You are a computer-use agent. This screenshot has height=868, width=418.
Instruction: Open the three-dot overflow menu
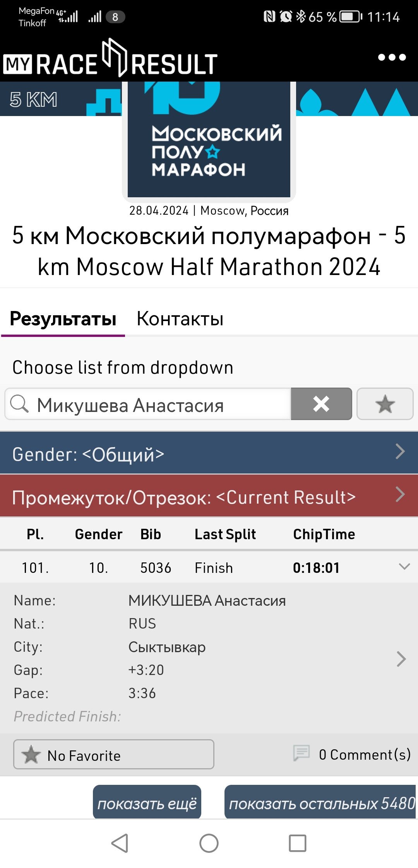click(392, 57)
